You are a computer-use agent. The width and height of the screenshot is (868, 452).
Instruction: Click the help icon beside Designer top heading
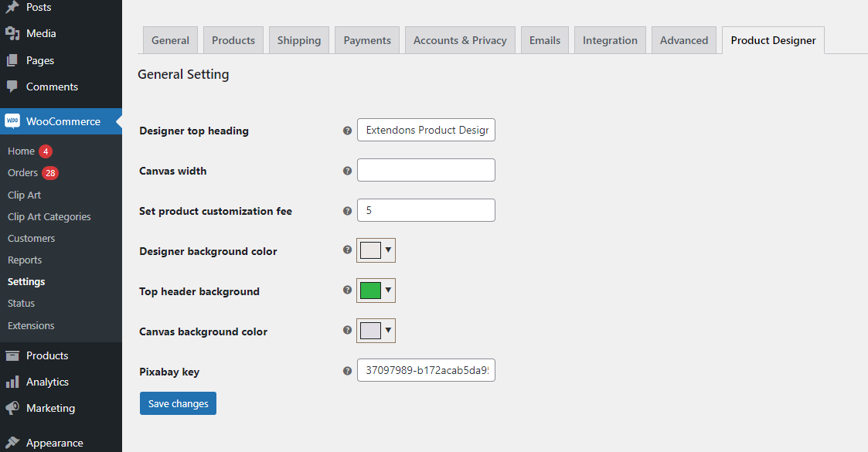click(x=347, y=131)
